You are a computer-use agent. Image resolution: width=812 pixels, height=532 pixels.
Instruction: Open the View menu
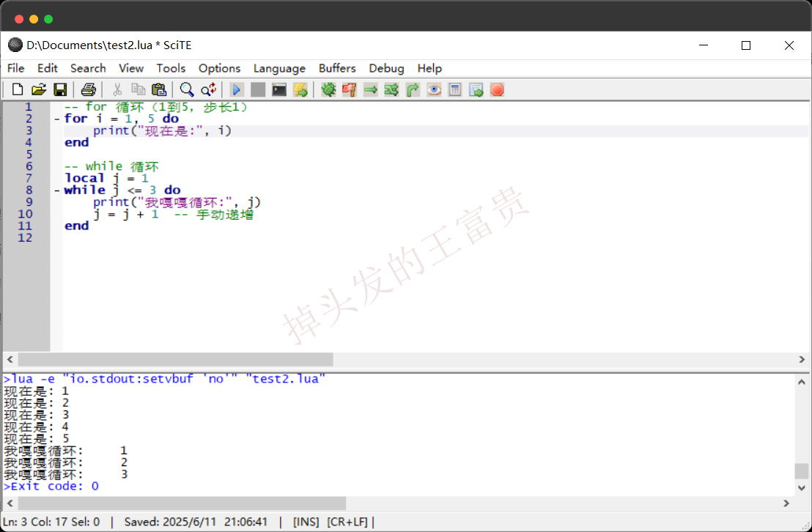pyautogui.click(x=131, y=68)
